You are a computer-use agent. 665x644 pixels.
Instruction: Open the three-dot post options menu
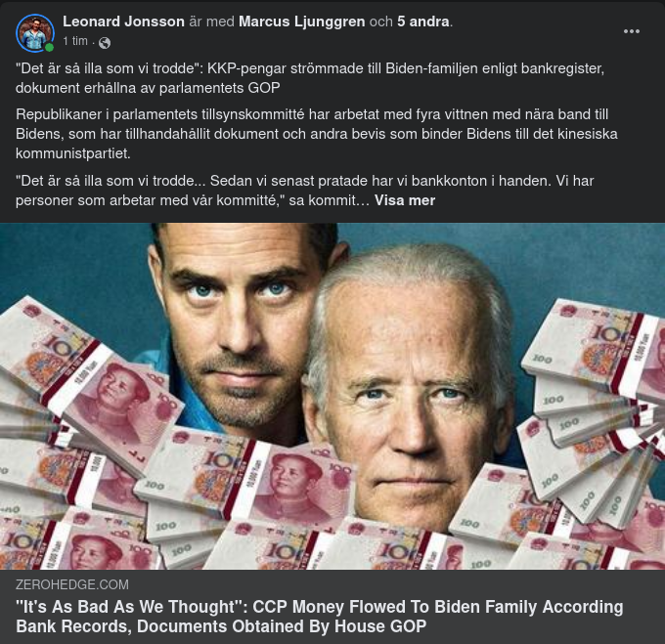631,31
